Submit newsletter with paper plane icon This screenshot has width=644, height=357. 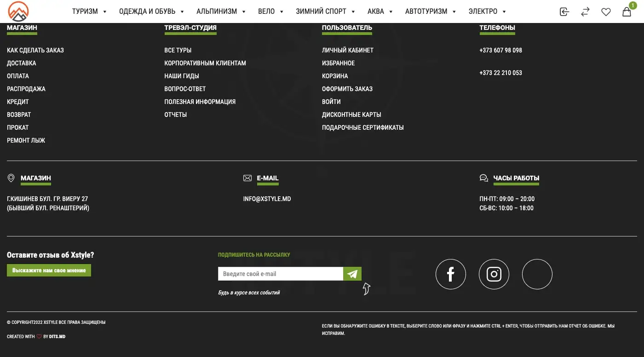[352, 274]
